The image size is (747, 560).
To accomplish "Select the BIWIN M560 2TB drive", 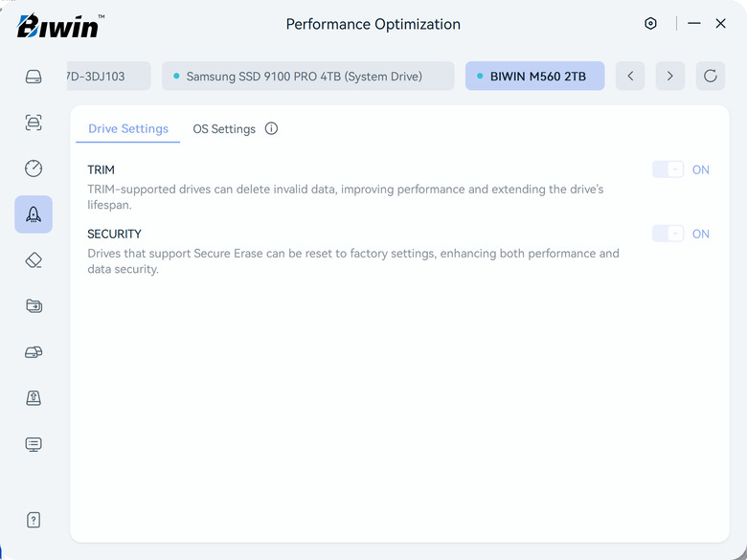I will [x=534, y=76].
